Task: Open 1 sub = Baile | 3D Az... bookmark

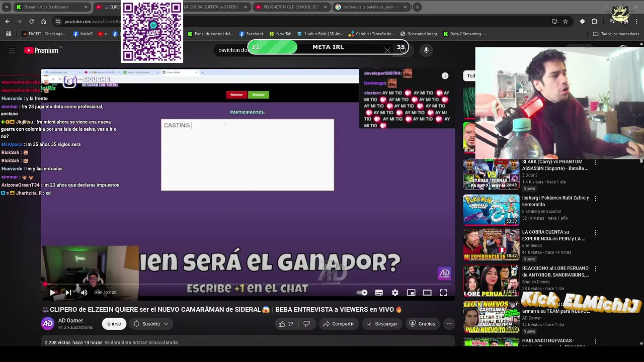Action: [320, 34]
